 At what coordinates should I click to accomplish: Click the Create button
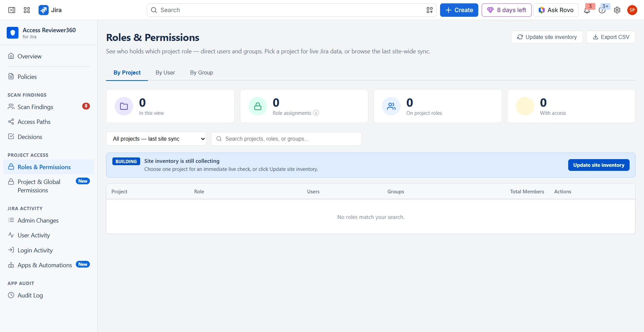[459, 10]
